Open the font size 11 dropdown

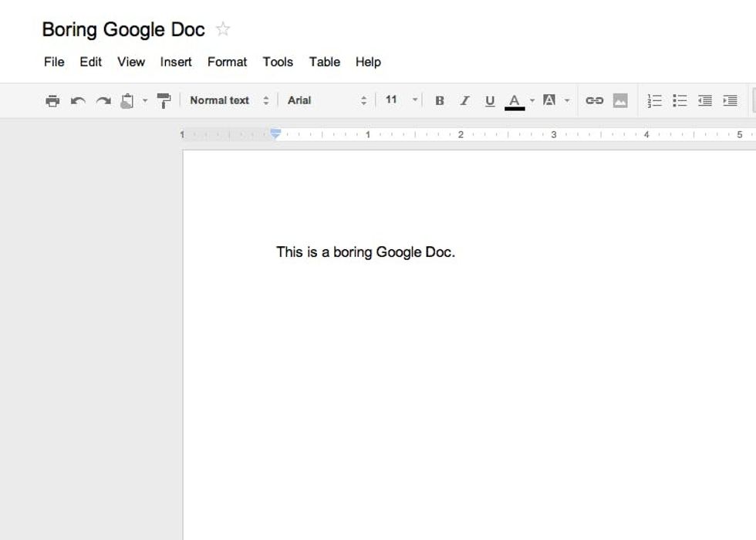(x=401, y=100)
